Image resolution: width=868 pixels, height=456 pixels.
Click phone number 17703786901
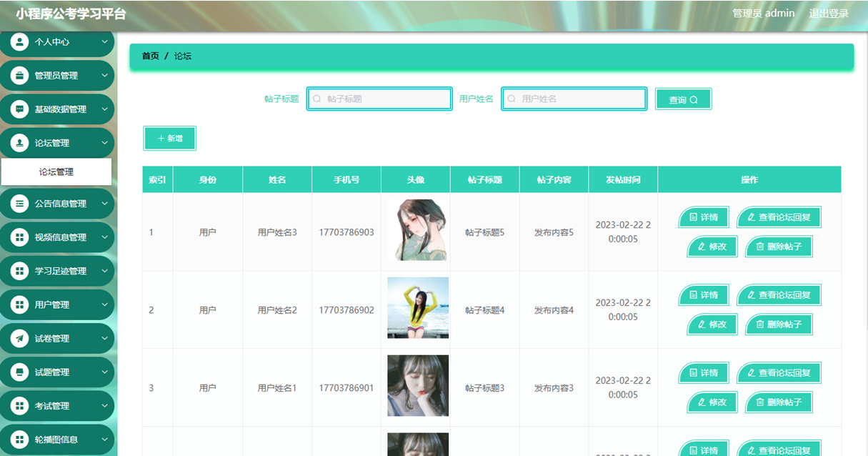pyautogui.click(x=346, y=388)
